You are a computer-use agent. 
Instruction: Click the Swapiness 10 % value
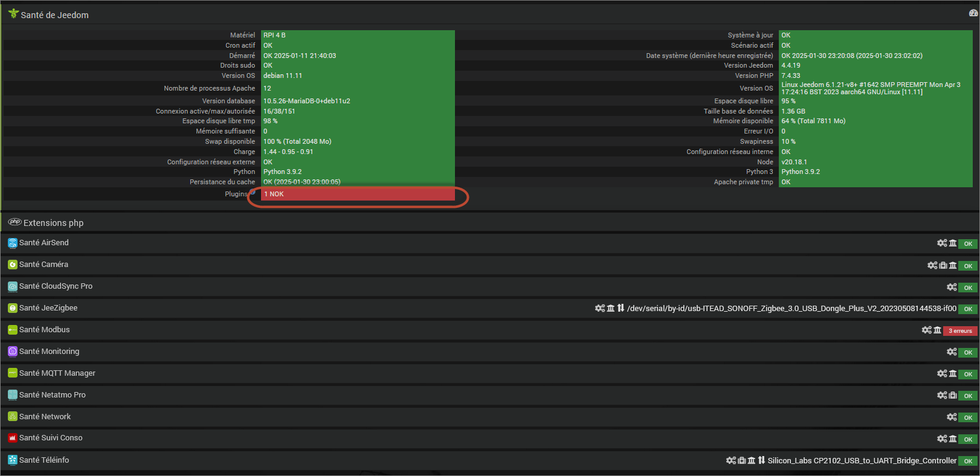[788, 141]
